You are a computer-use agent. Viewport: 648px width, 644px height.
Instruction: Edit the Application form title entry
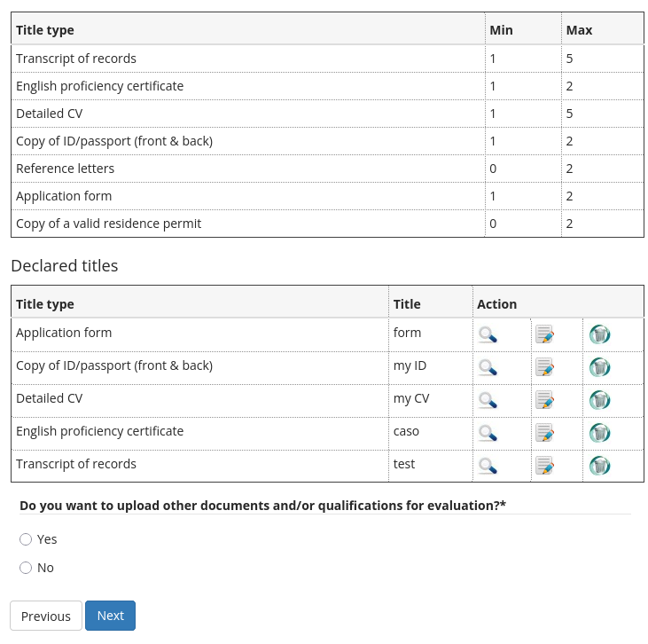545,334
